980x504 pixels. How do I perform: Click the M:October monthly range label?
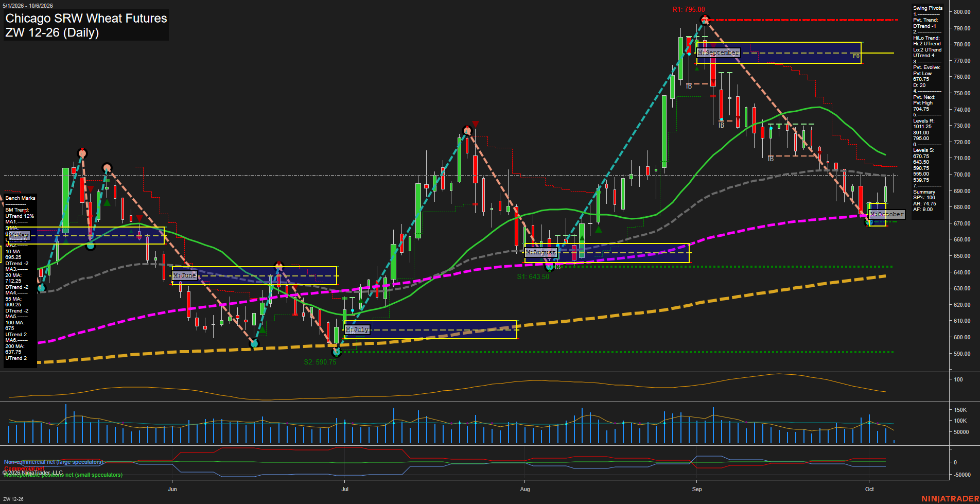click(x=887, y=214)
